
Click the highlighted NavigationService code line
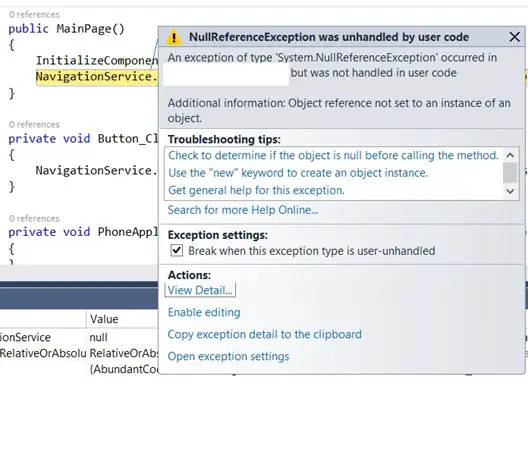point(97,77)
